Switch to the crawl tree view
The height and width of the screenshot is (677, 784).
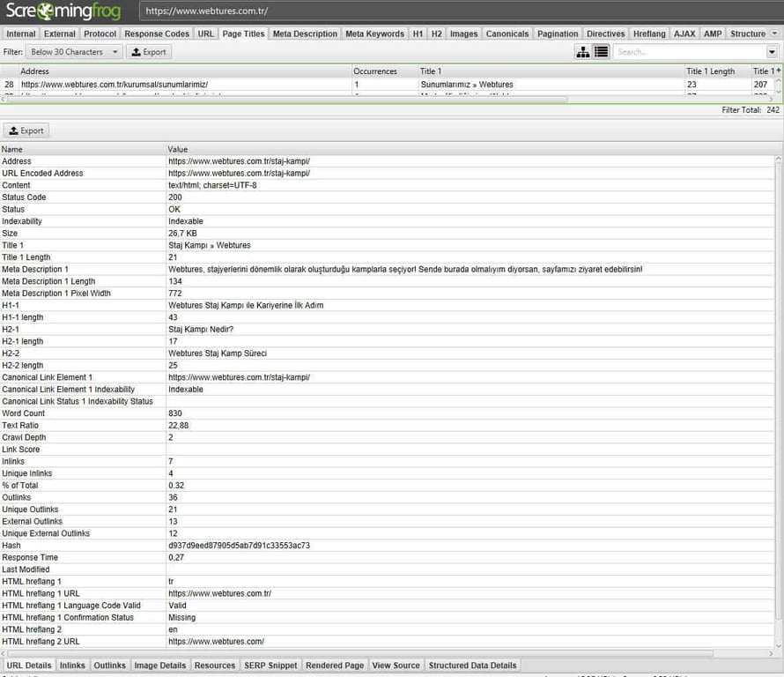583,51
